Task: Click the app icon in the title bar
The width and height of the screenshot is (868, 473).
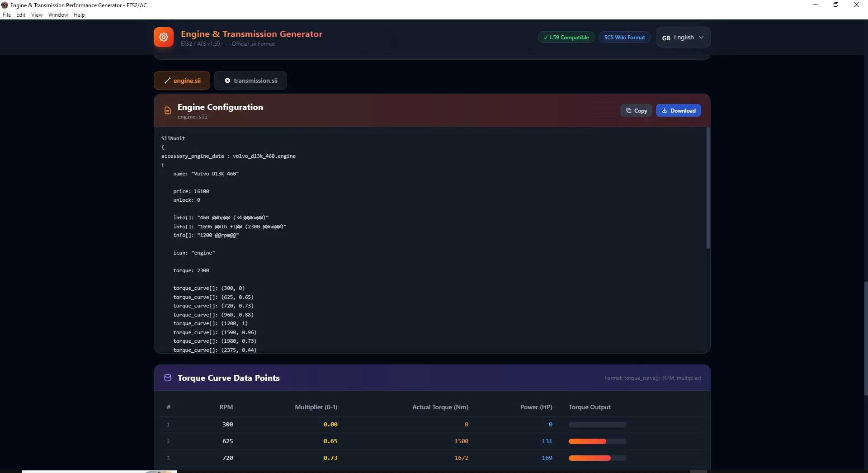Action: [x=5, y=5]
